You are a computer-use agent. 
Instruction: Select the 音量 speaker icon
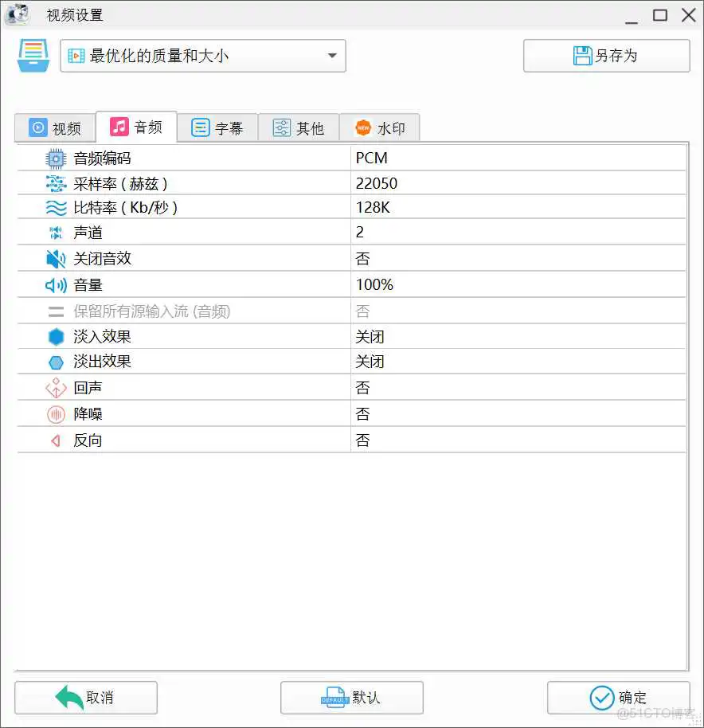(x=54, y=284)
